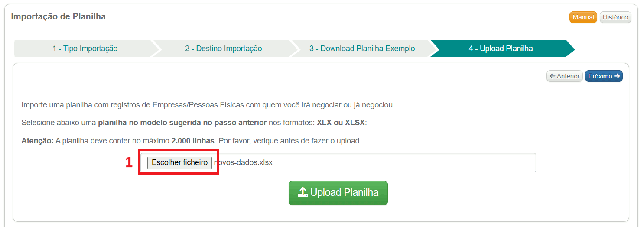
Task: Click the bold XLX ou XLSX text
Action: (341, 123)
